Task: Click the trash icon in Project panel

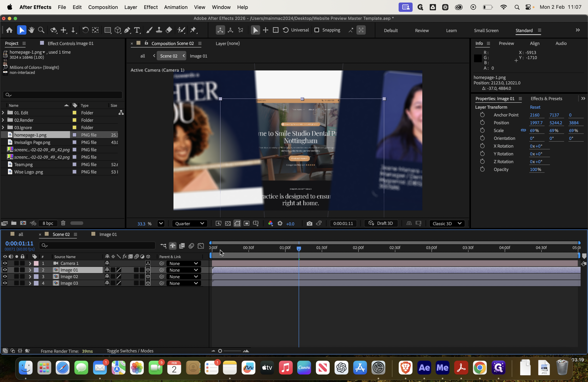Action: pos(63,223)
